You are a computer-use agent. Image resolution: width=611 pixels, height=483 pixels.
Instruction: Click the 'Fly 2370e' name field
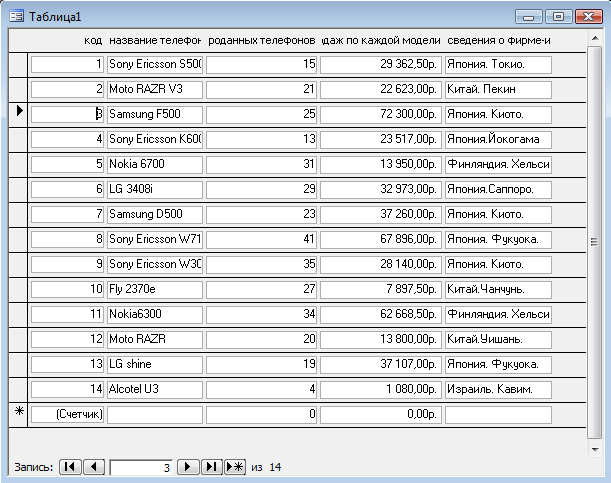pos(155,289)
